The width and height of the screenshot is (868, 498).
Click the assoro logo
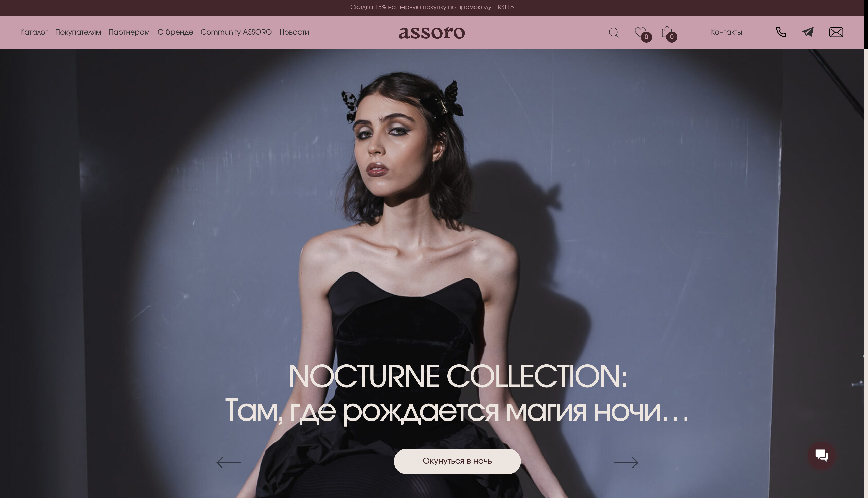[x=432, y=33]
